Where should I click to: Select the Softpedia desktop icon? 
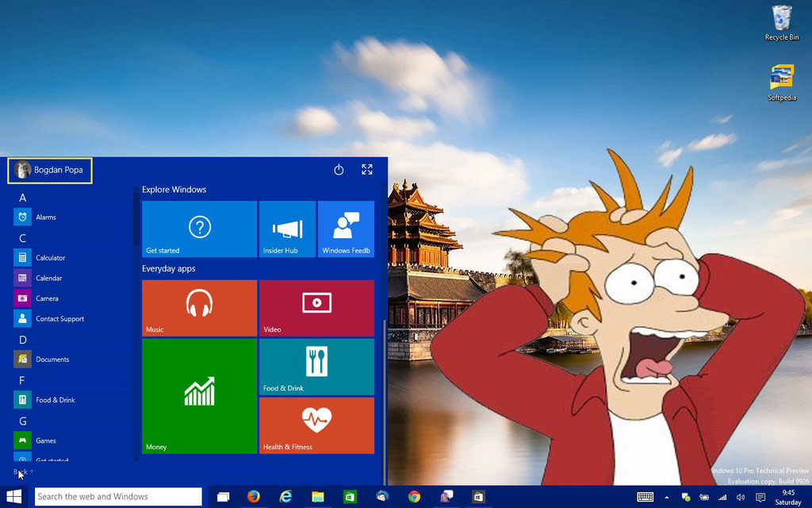(782, 83)
